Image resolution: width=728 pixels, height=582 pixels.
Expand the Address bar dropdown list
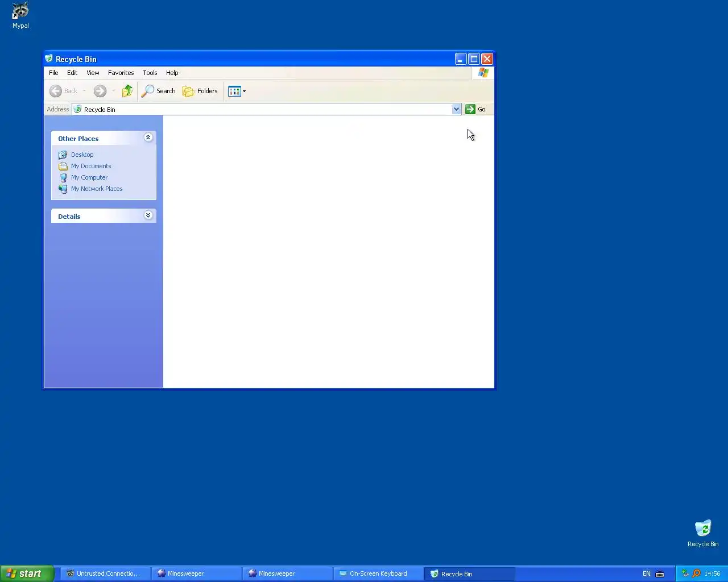(x=456, y=109)
